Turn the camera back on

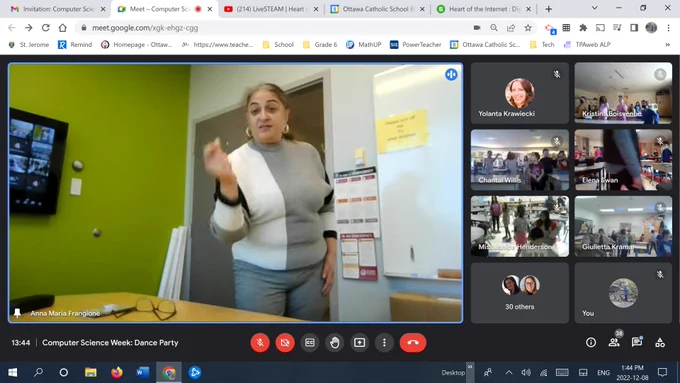point(285,343)
